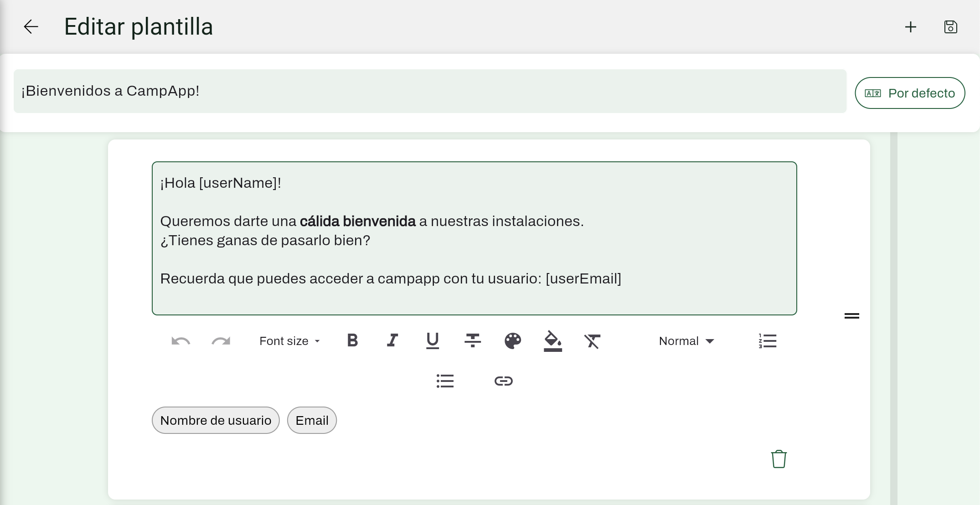Viewport: 980px width, 505px height.
Task: Expand the Normal paragraph style dropdown
Action: tap(686, 341)
